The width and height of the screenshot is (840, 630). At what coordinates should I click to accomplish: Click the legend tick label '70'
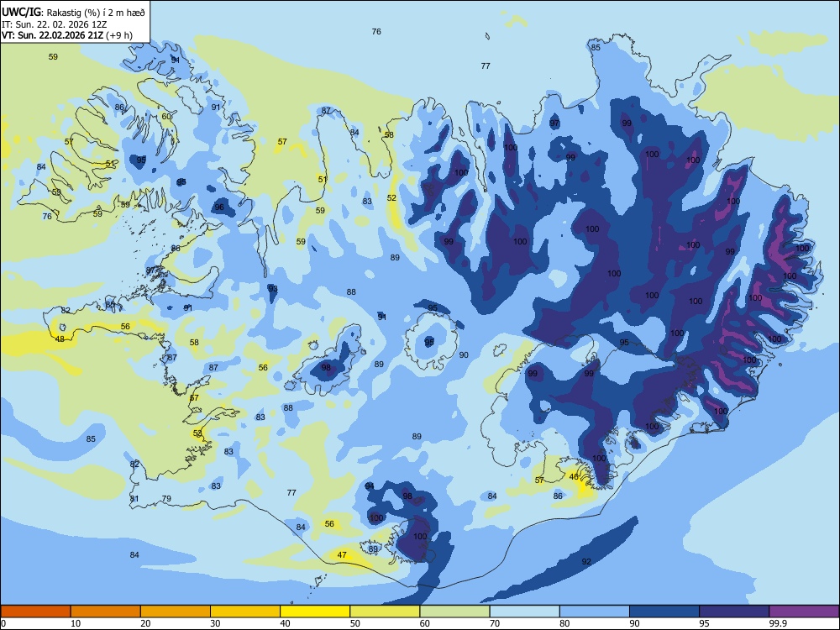tap(495, 623)
